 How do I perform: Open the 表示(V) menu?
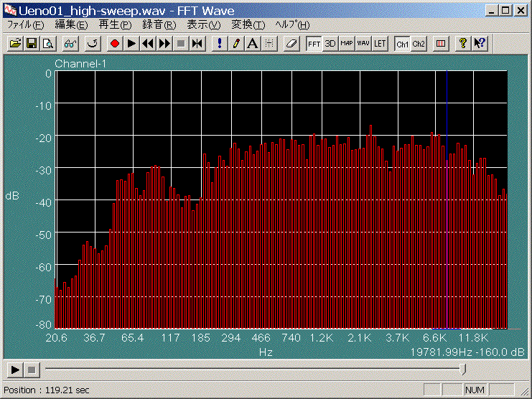coord(204,24)
